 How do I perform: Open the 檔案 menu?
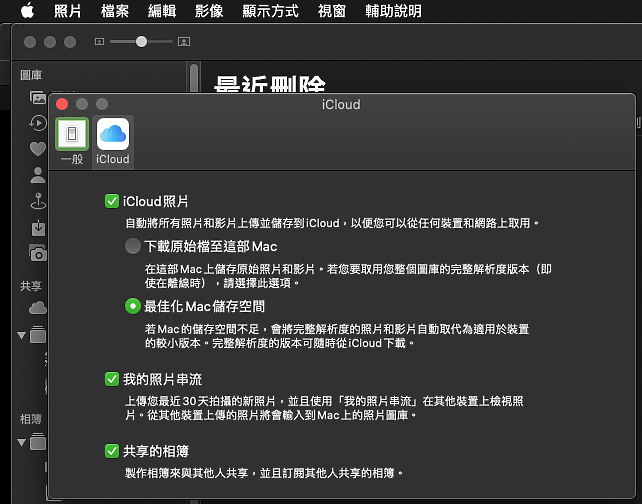pos(115,11)
